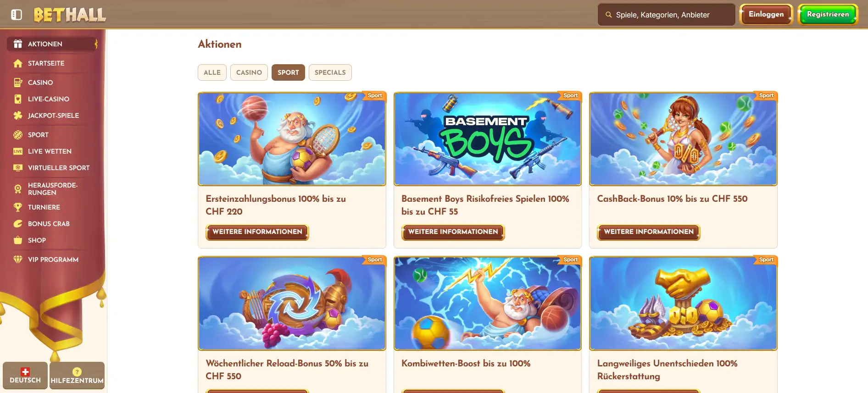Viewport: 868px width, 393px height.
Task: Show Alle promotions tab
Action: (212, 72)
